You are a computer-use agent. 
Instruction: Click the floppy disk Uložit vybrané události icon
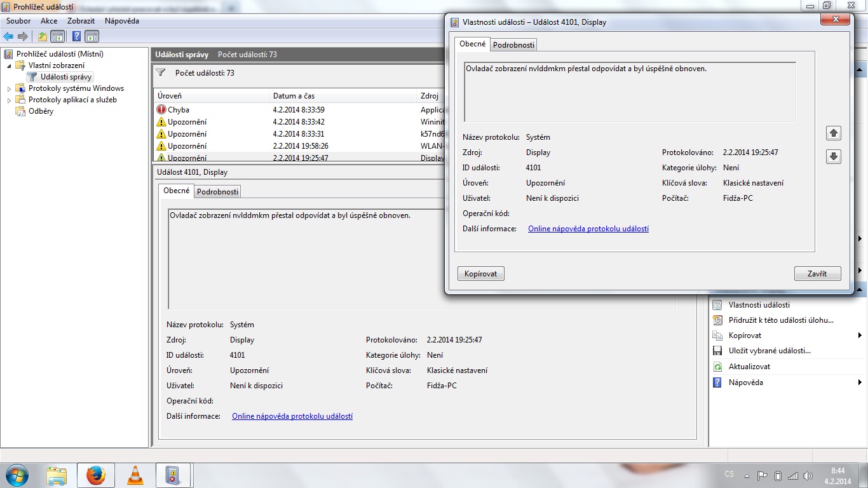tap(717, 351)
